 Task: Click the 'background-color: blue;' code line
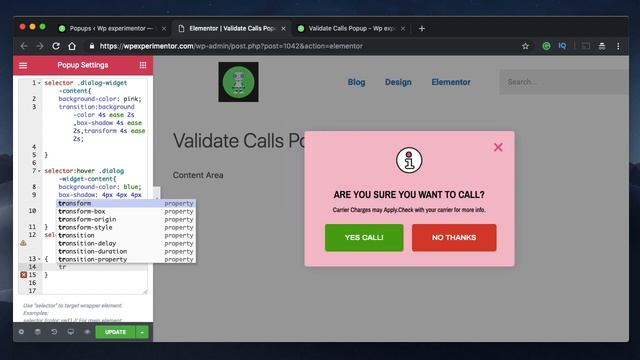100,187
